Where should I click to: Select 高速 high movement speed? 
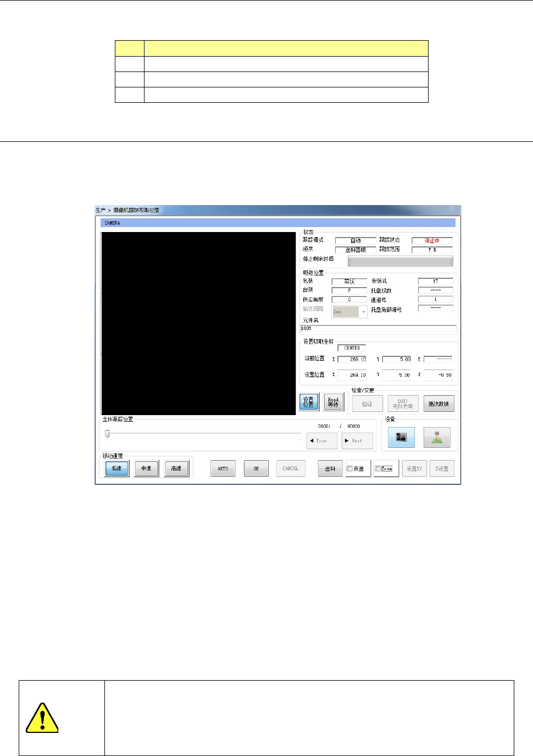point(176,468)
